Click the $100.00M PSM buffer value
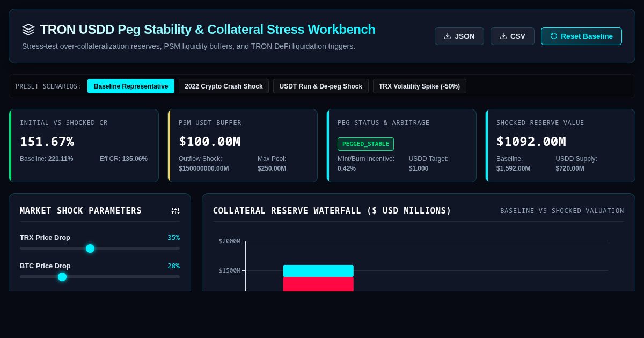644x338 pixels. 210,142
